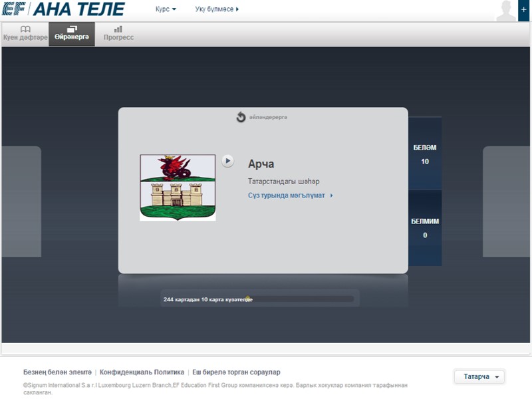532x399 pixels.
Task: Mark card as БЕЛӘМ
Action: (425, 154)
